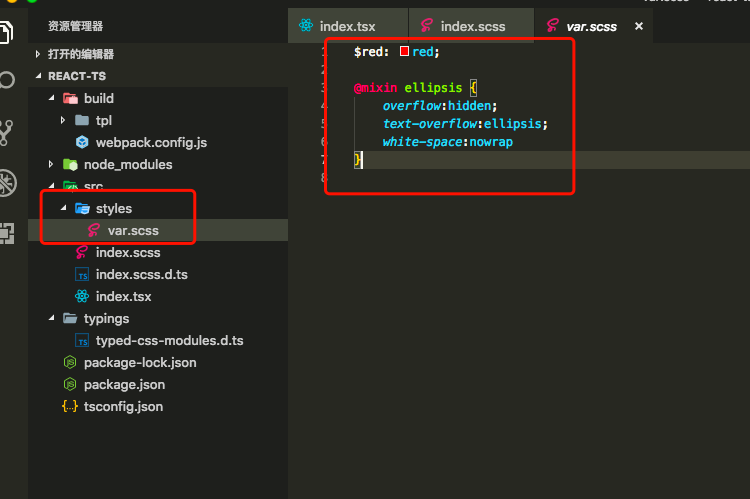Image resolution: width=750 pixels, height=499 pixels.
Task: Open webpack.config.js in the tree
Action: tap(151, 143)
